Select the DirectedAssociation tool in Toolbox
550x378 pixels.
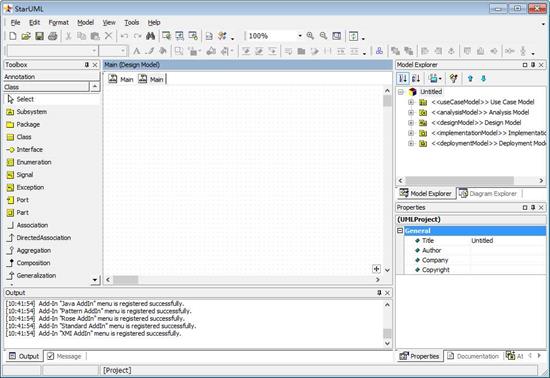(52, 238)
